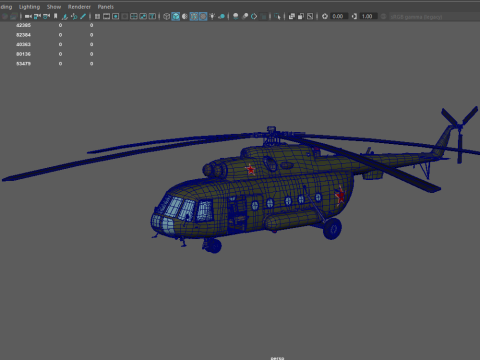Select the Grease Pencil tool
Image resolution: width=480 pixels, height=360 pixels.
click(x=83, y=16)
